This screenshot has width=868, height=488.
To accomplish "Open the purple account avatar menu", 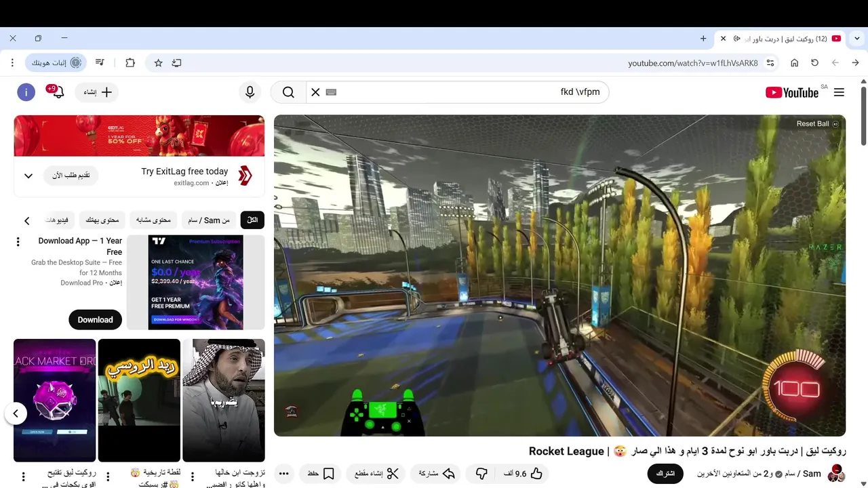I will (x=26, y=92).
